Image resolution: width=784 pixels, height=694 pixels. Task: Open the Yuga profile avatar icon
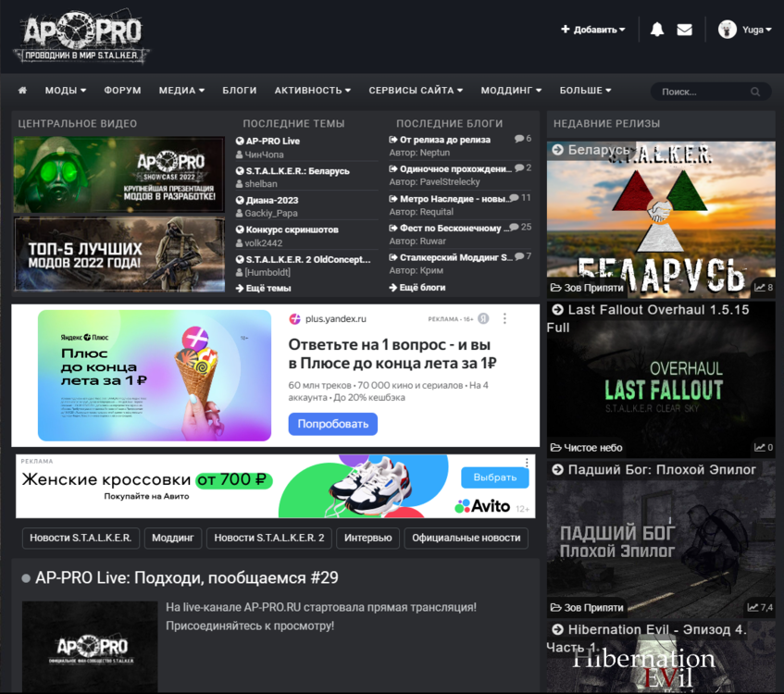coord(727,29)
